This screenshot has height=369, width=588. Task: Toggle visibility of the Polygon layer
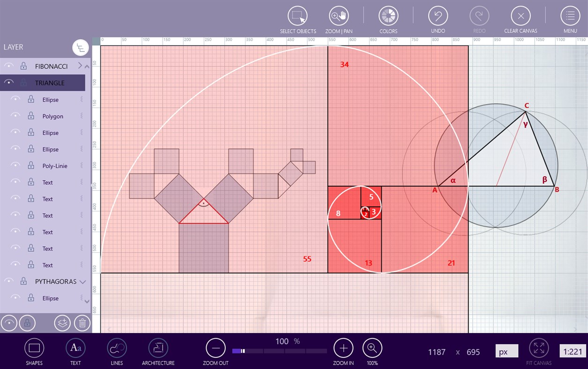click(15, 116)
